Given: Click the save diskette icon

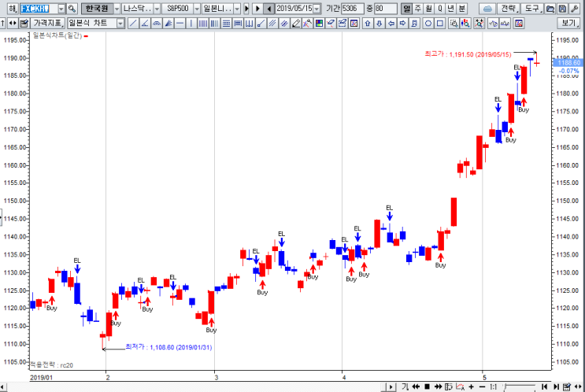Looking at the screenshot, I should [563, 9].
